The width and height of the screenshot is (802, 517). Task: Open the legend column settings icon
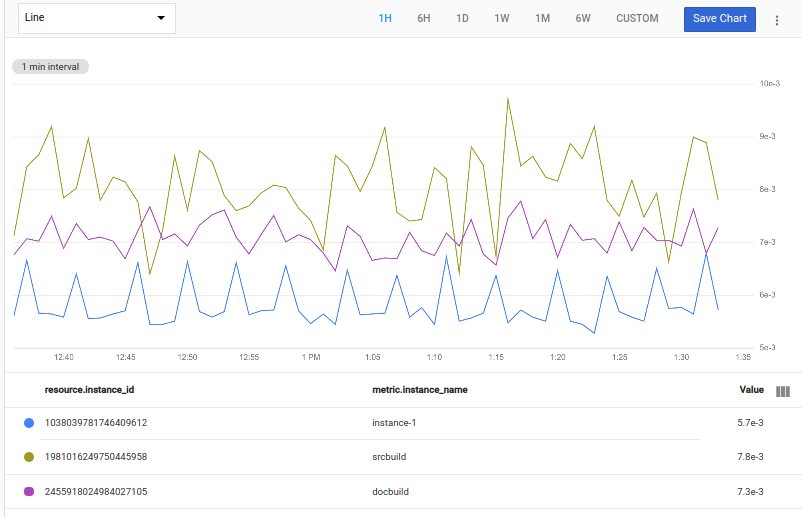[x=783, y=391]
